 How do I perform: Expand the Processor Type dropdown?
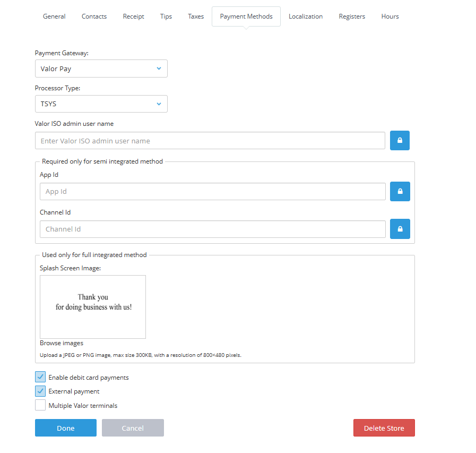pyautogui.click(x=101, y=104)
